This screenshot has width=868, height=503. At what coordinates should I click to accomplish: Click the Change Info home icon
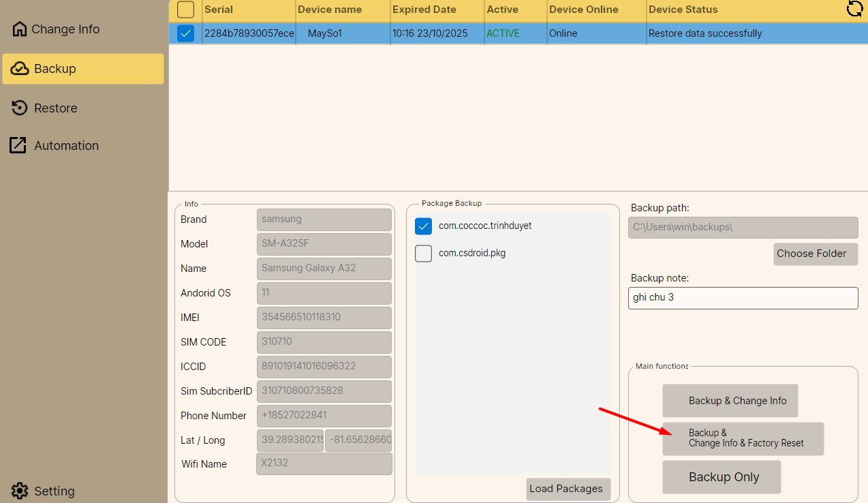pyautogui.click(x=20, y=29)
